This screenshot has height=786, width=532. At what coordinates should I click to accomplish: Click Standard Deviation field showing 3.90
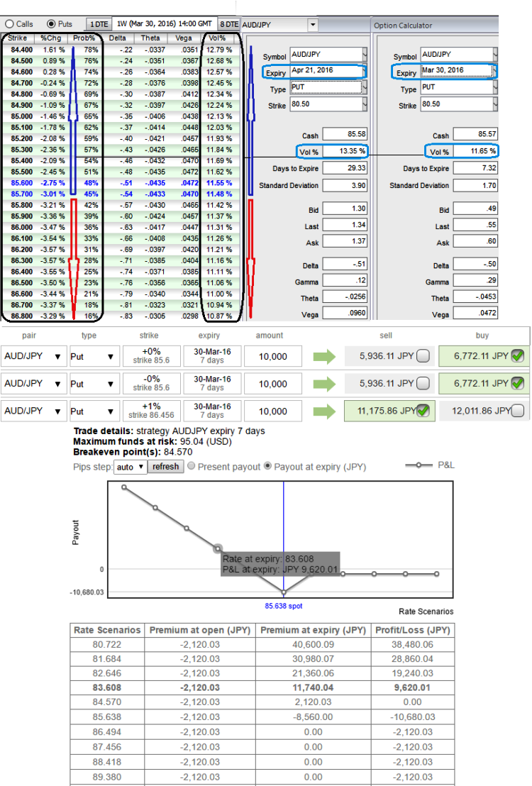coord(345,185)
